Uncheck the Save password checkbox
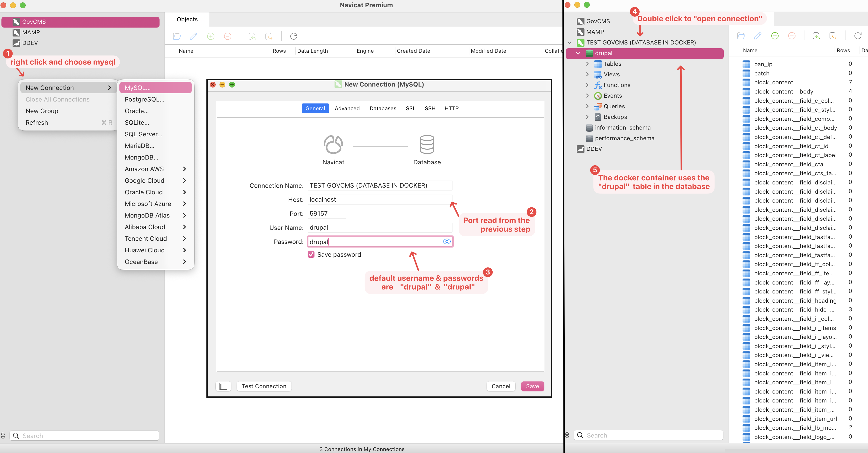The height and width of the screenshot is (453, 868). point(311,255)
